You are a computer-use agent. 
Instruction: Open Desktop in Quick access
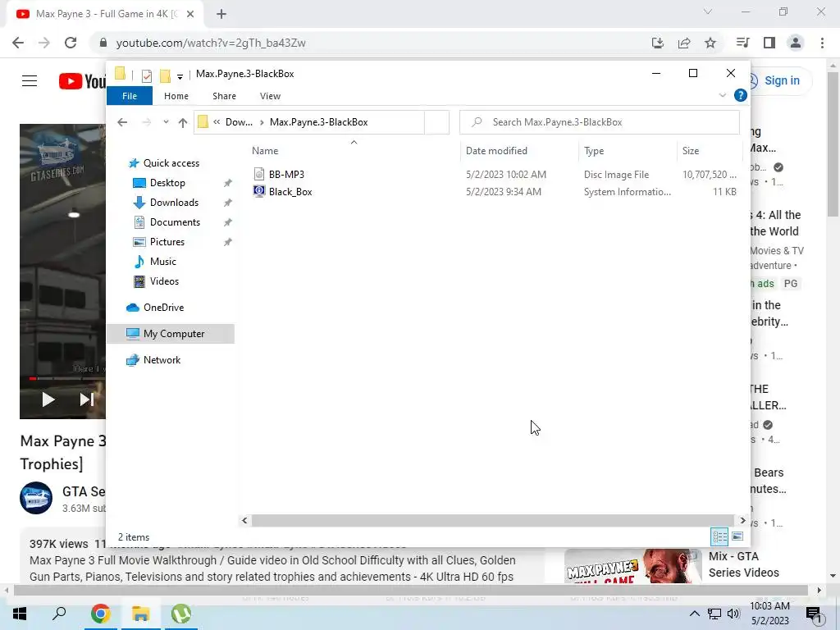[167, 183]
